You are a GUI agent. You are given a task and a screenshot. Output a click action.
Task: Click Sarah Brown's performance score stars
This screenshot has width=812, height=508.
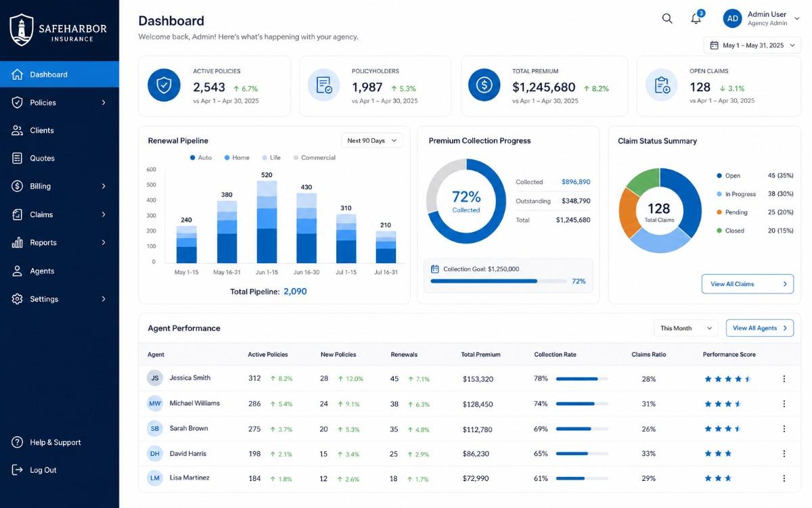point(723,429)
